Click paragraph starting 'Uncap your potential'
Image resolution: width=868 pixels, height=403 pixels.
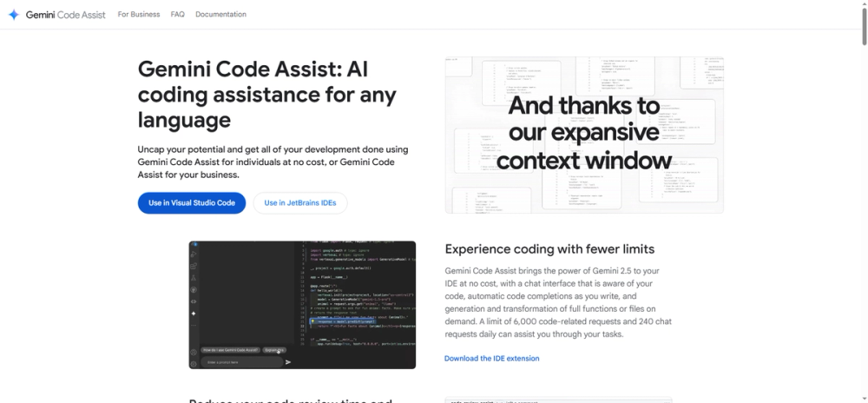(273, 162)
